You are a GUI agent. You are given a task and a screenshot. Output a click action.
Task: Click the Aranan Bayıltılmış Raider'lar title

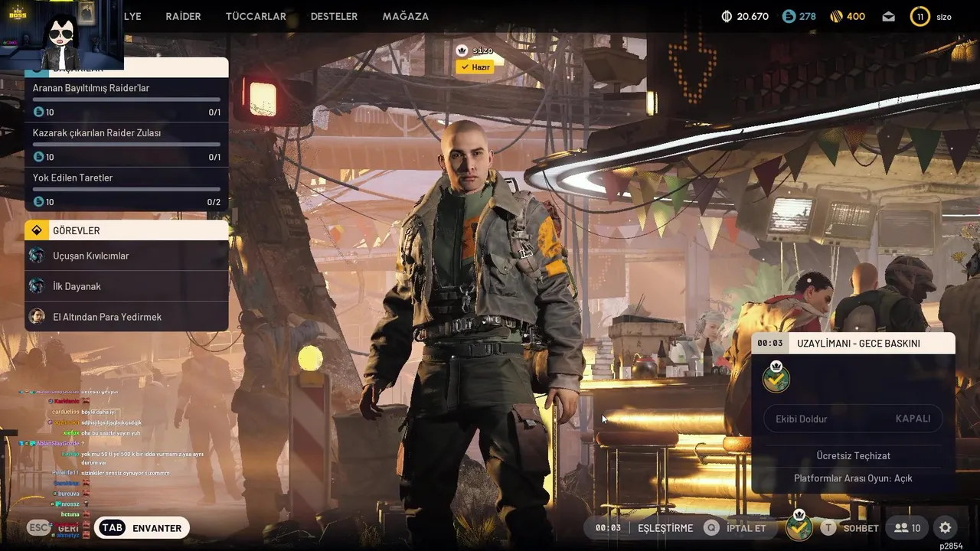click(x=91, y=88)
